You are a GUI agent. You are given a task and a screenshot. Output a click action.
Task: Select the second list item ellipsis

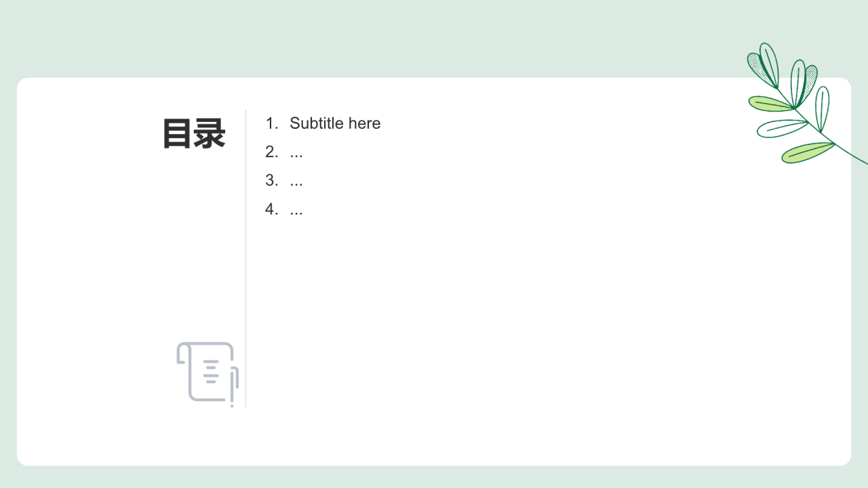click(296, 153)
